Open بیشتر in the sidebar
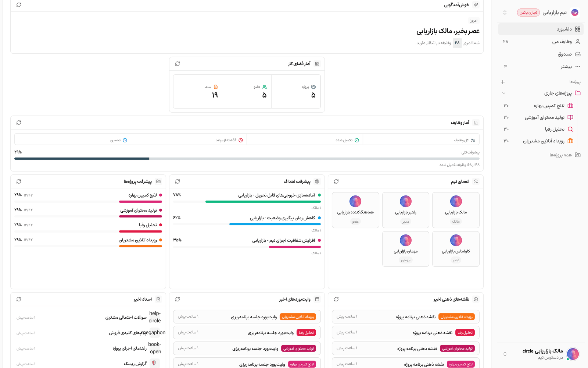Screen dimensions: 588x368 [541, 67]
